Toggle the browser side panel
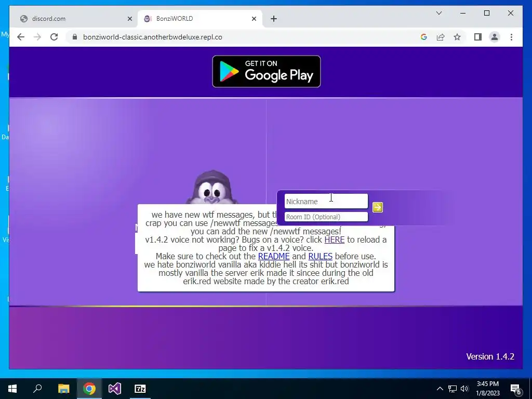The width and height of the screenshot is (532, 399). tap(478, 37)
